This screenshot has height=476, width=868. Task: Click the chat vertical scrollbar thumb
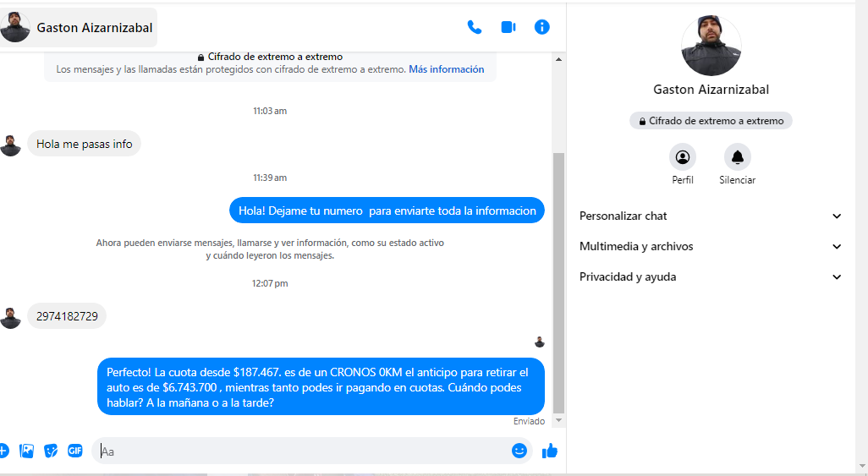click(558, 279)
